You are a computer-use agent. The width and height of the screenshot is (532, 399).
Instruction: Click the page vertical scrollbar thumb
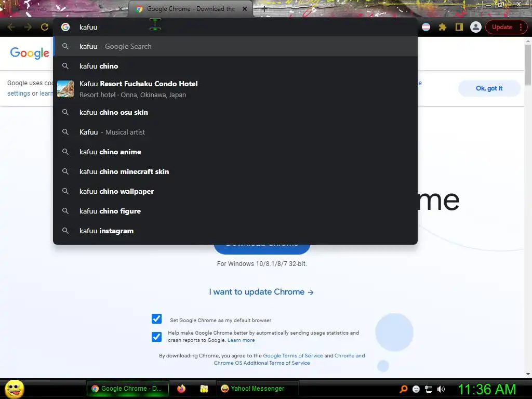point(528,64)
